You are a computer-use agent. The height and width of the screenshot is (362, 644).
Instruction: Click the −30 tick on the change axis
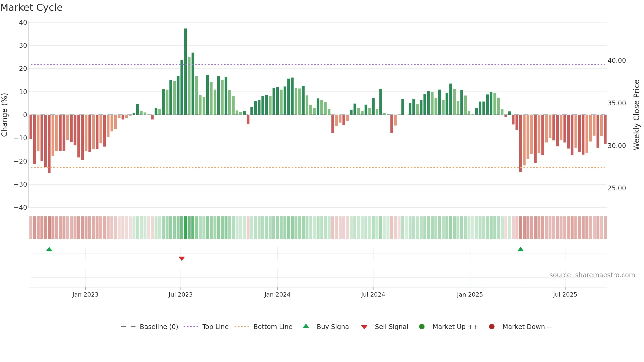[21, 184]
